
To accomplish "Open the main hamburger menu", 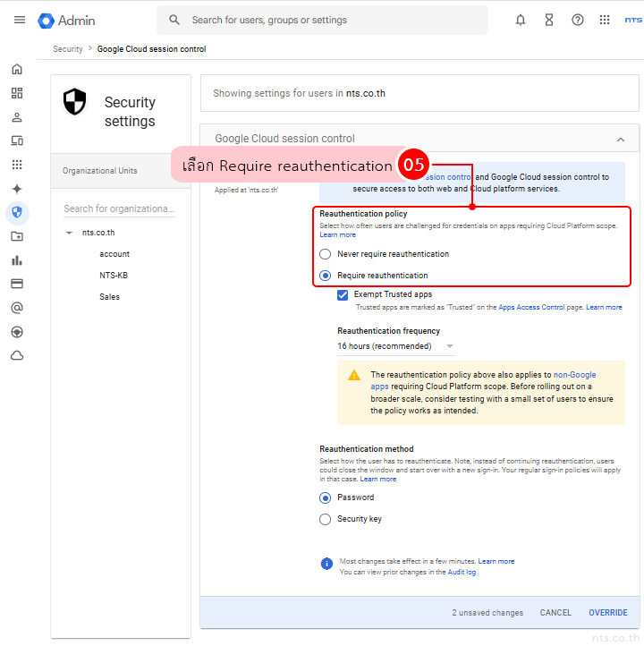I will click(x=20, y=20).
